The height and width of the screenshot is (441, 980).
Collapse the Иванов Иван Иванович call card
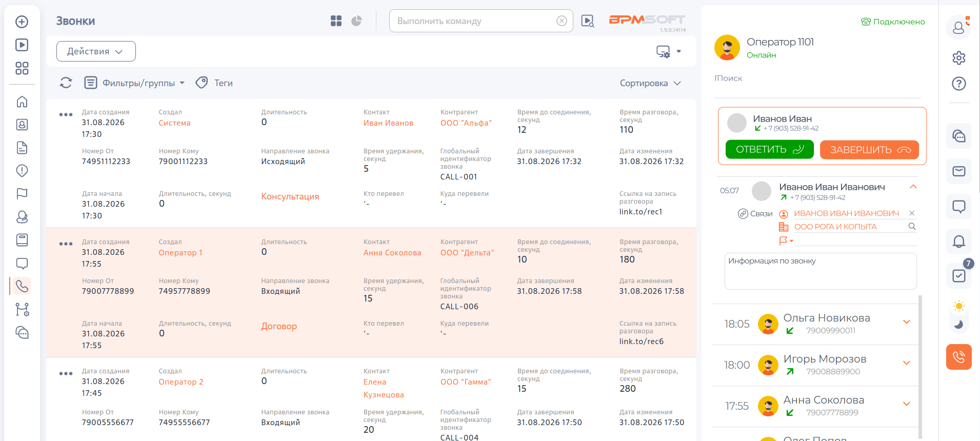[x=913, y=187]
